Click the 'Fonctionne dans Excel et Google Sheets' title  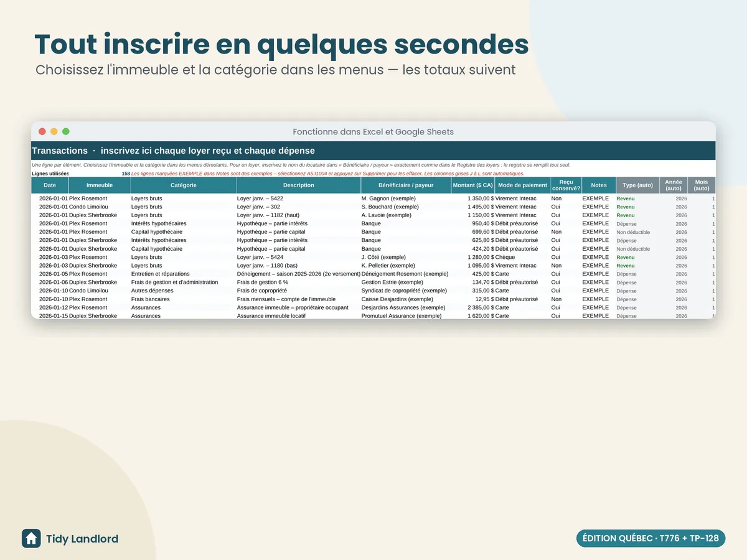[374, 132]
